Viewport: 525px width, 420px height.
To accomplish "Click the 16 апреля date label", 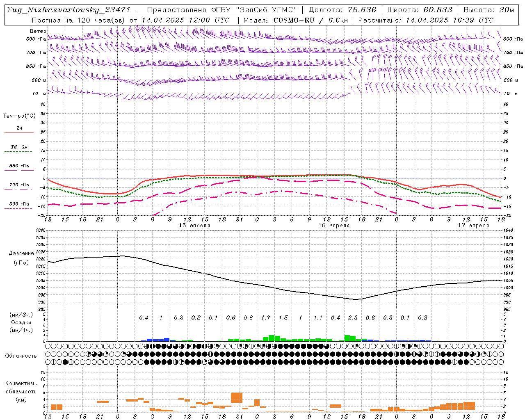I will [x=334, y=226].
